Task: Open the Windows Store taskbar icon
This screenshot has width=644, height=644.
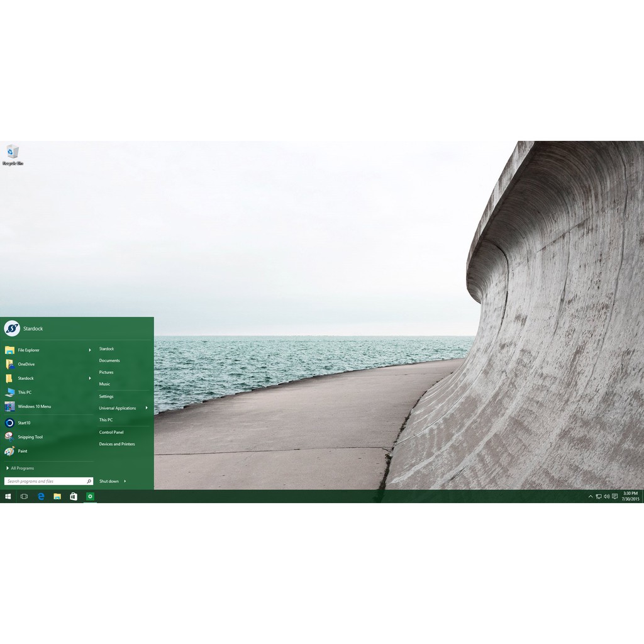Action: (x=74, y=496)
